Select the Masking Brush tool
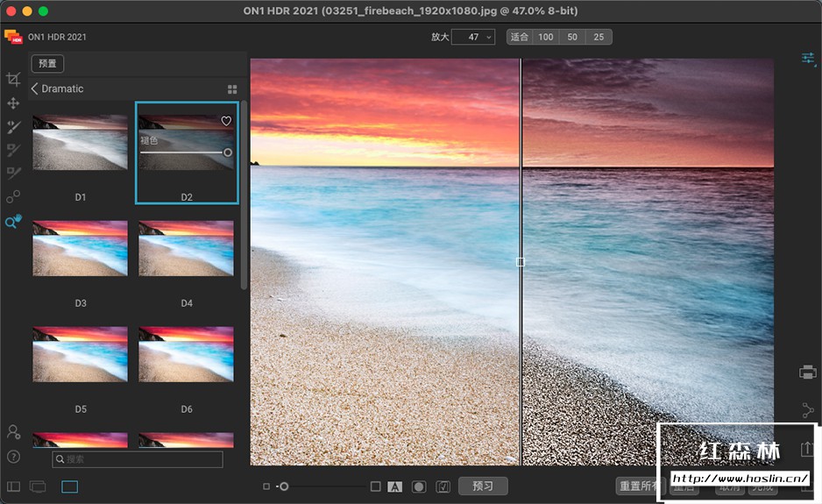 coord(13,150)
